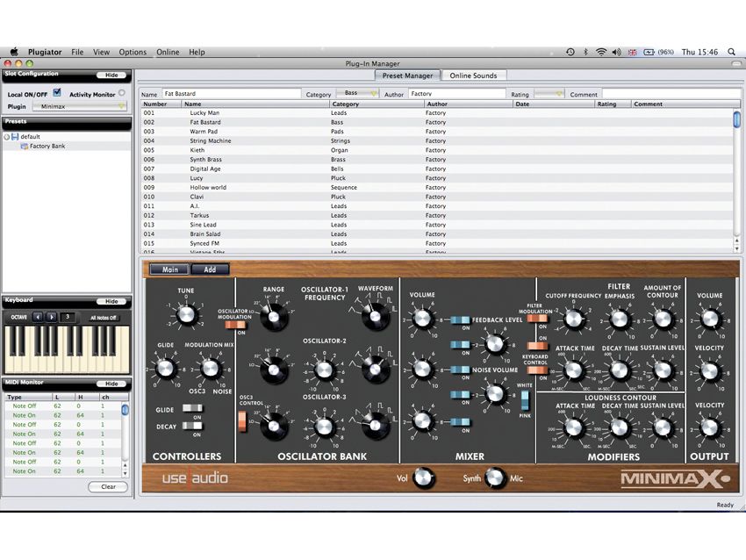Toggle the Local ON/OFF checkbox
This screenshot has height=560, width=746.
coord(57,92)
